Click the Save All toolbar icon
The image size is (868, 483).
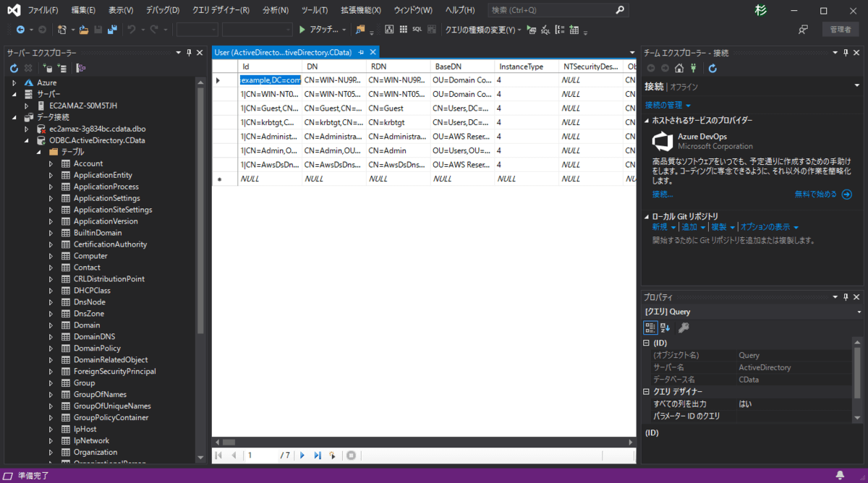(112, 30)
